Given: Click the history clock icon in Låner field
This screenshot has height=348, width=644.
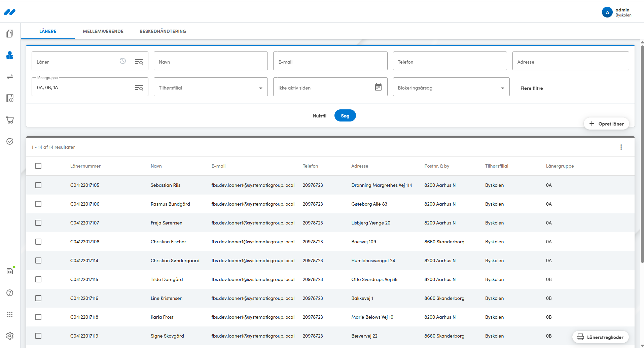Looking at the screenshot, I should pos(123,61).
